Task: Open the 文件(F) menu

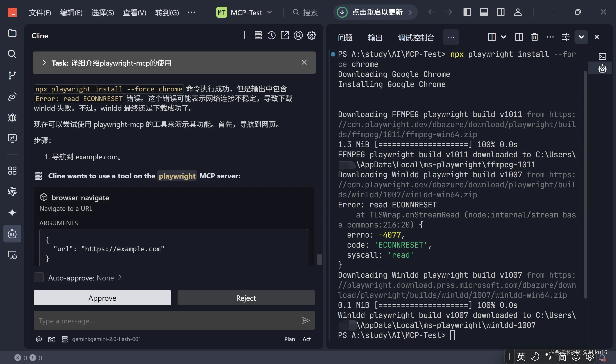Action: (40, 13)
